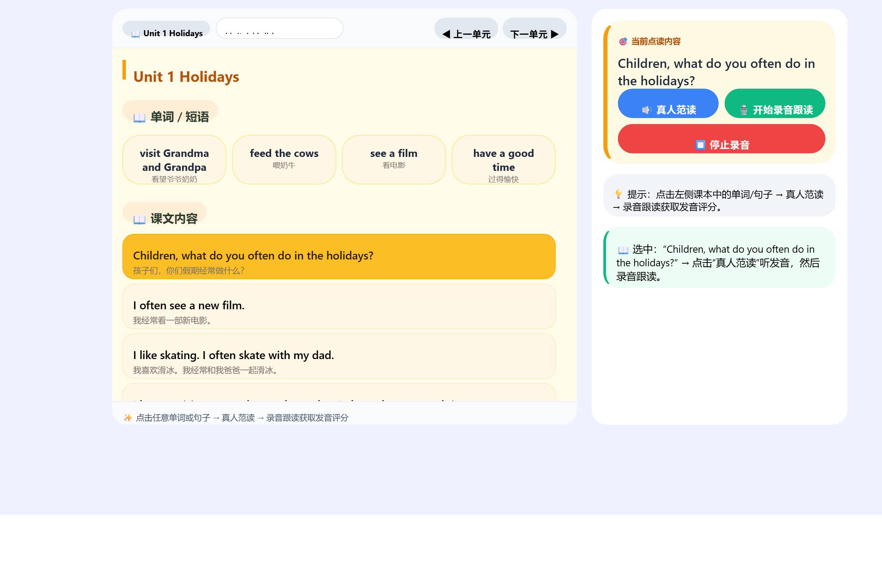Click the current reading text in the right panel
The width and height of the screenshot is (882, 588).
click(x=716, y=72)
